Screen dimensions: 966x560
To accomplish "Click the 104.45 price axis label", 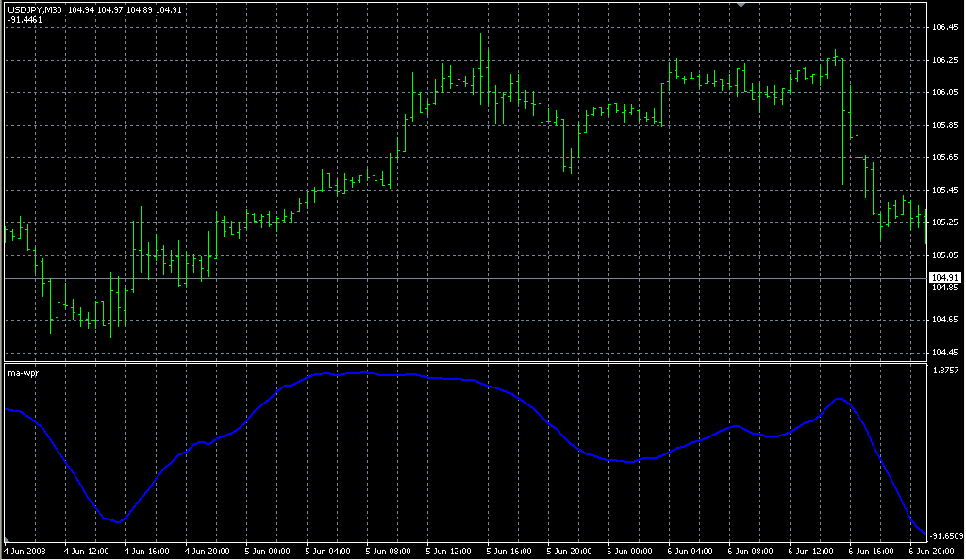I will coord(944,353).
